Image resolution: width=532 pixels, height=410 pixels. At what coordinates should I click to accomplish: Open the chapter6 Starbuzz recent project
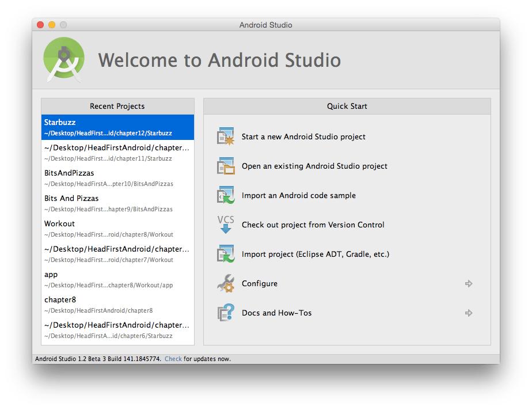pos(117,330)
